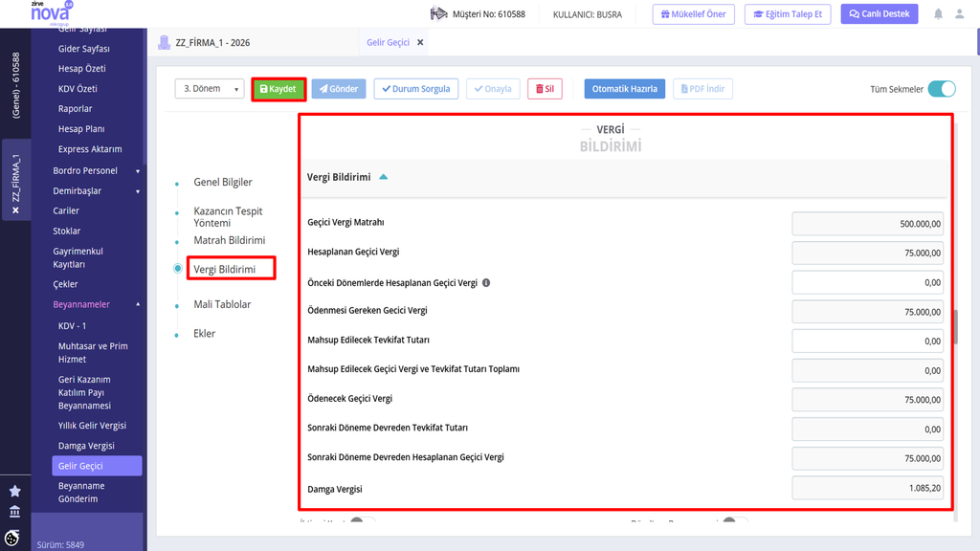
Task: Select the Vergi Bildirimi step radio
Action: pyautogui.click(x=177, y=269)
